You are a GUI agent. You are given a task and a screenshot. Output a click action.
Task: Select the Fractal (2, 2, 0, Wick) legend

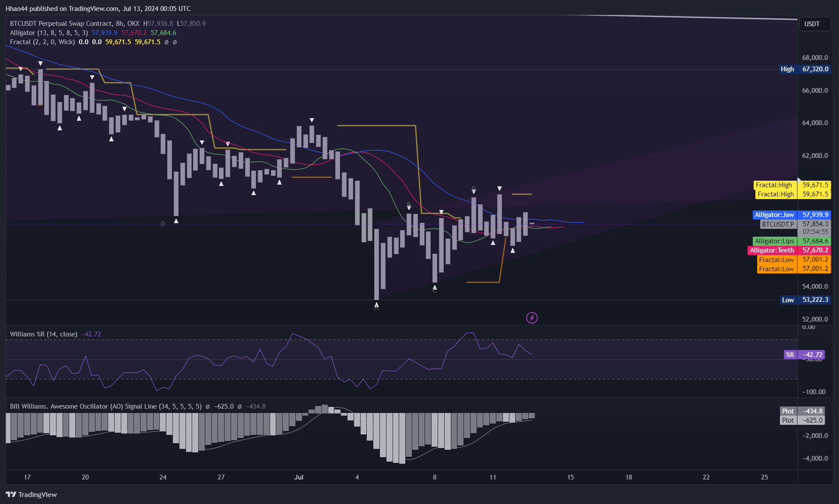coord(42,42)
